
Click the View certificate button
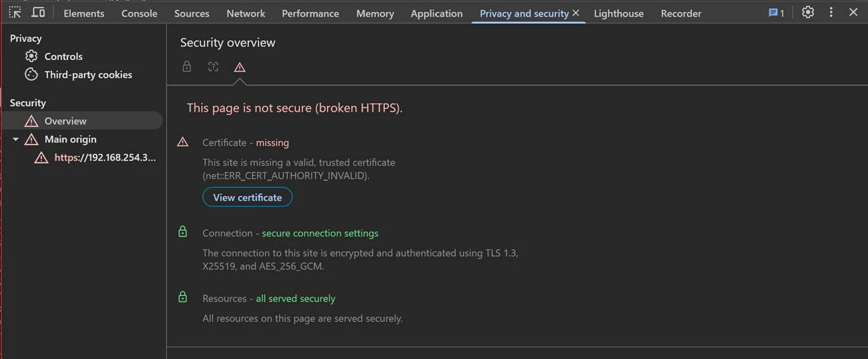click(x=248, y=197)
